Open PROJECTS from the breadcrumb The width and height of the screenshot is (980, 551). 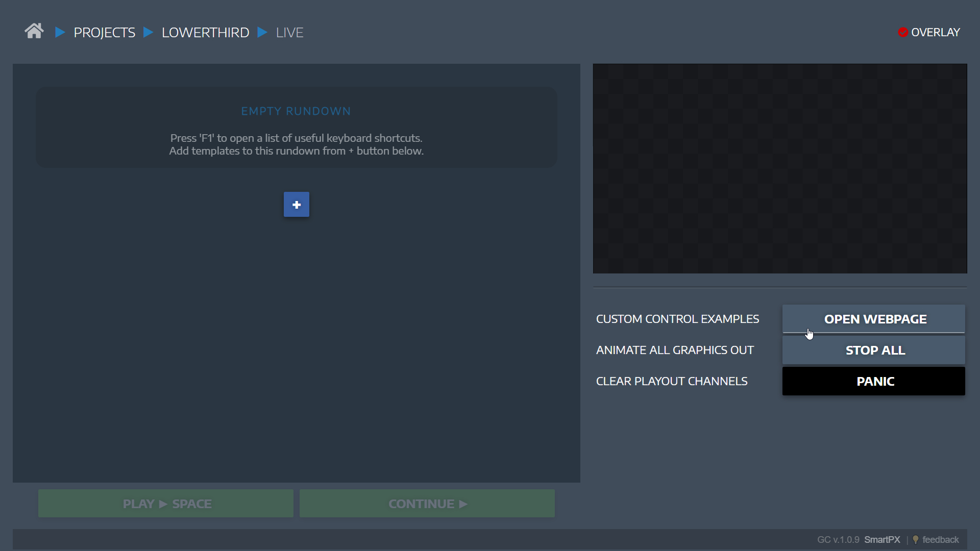(x=104, y=32)
